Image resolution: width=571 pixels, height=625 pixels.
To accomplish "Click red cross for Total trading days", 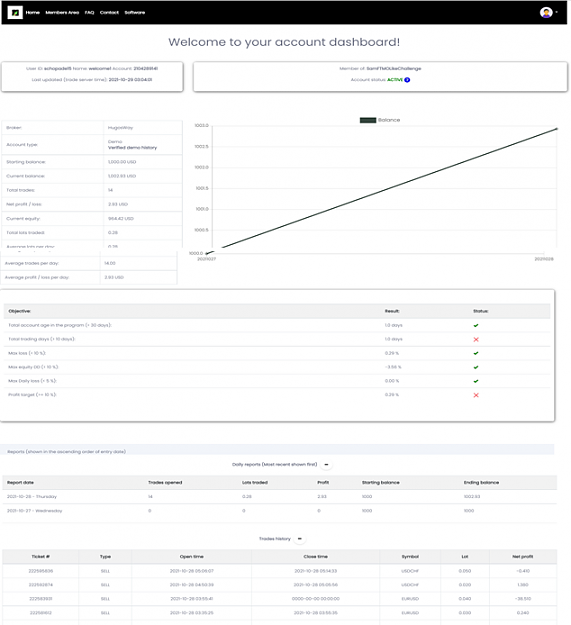I will pyautogui.click(x=476, y=339).
